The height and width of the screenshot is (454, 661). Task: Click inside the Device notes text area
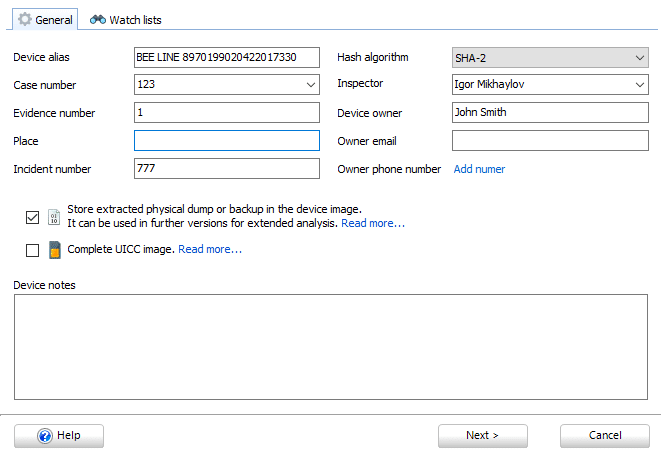[x=331, y=347]
